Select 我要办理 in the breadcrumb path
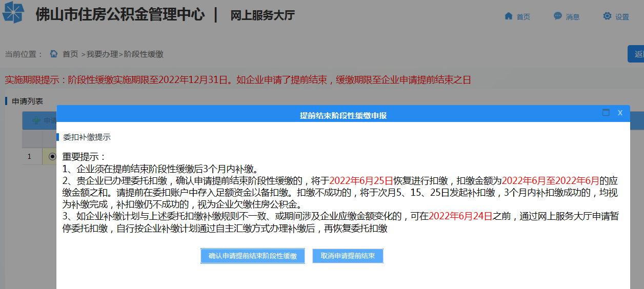Image resolution: width=644 pixels, height=289 pixels. [x=102, y=54]
